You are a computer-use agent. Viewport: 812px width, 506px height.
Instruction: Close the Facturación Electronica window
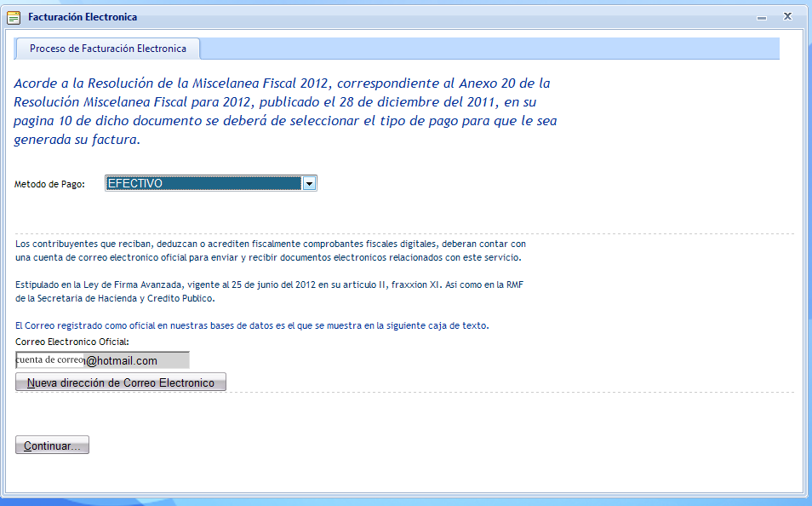point(787,16)
